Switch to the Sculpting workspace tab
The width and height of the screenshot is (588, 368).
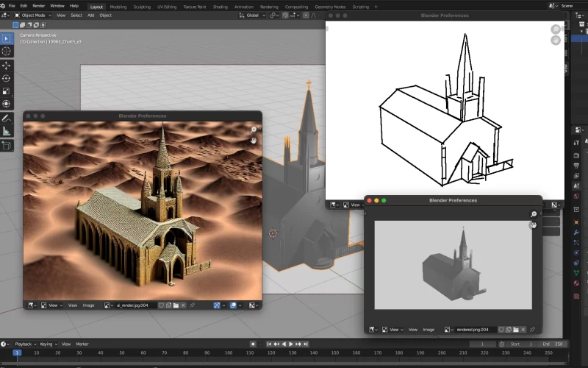[143, 6]
